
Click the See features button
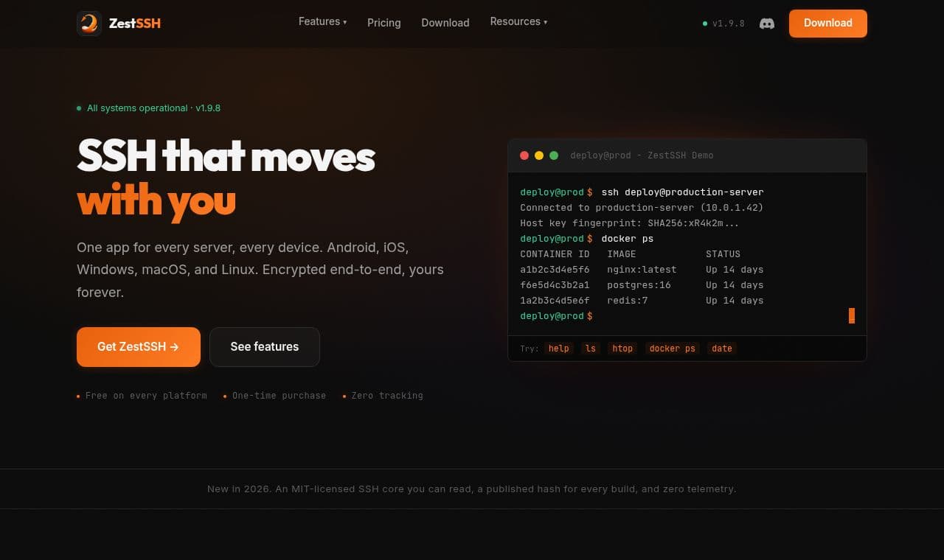point(265,346)
